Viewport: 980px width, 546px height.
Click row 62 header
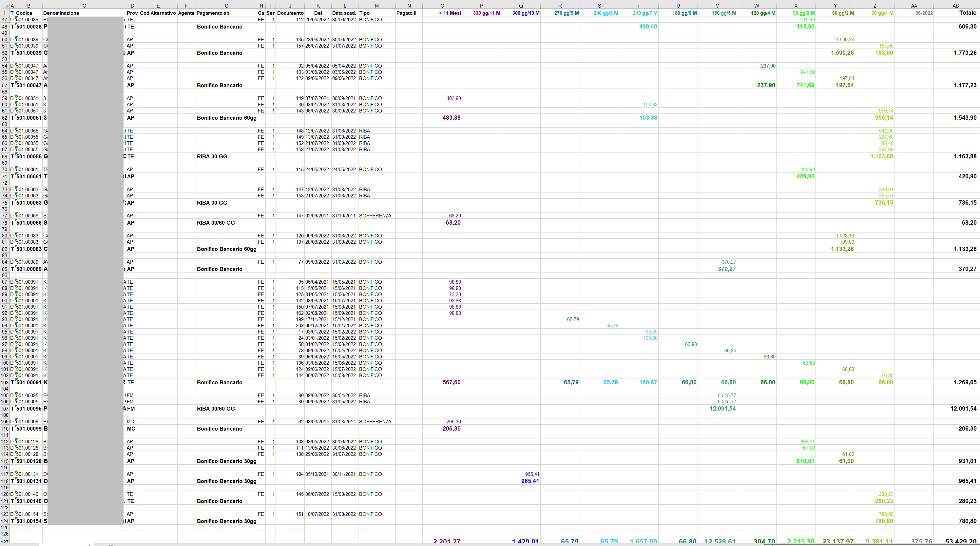pyautogui.click(x=5, y=118)
